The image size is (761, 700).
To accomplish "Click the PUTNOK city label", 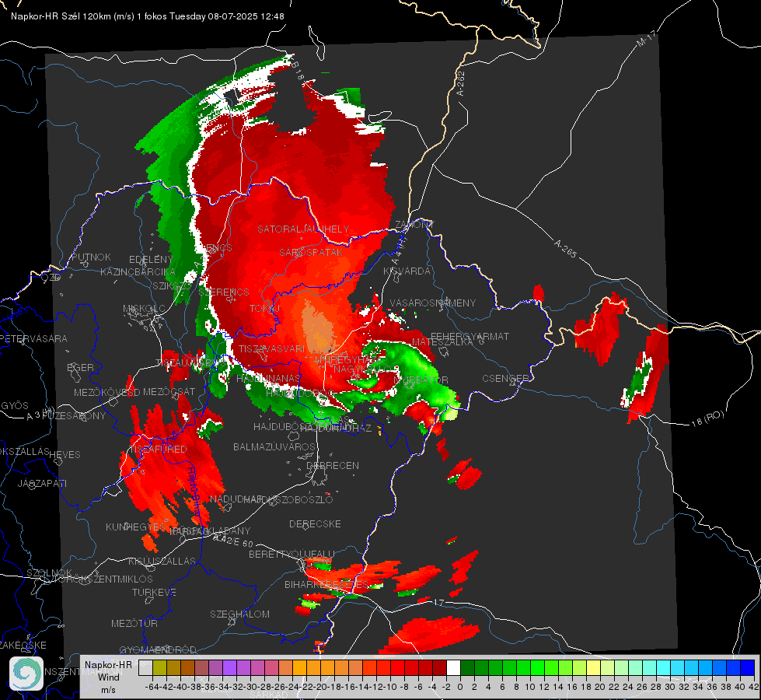I will point(91,257).
